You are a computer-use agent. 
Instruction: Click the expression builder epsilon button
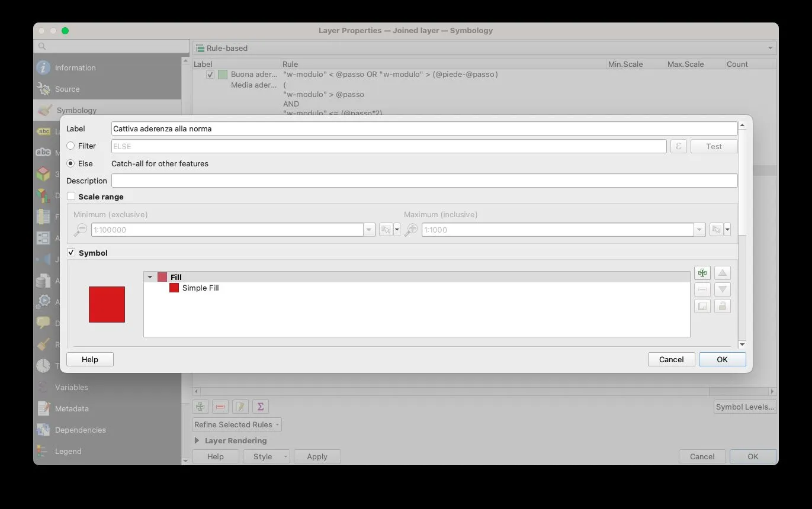click(678, 146)
